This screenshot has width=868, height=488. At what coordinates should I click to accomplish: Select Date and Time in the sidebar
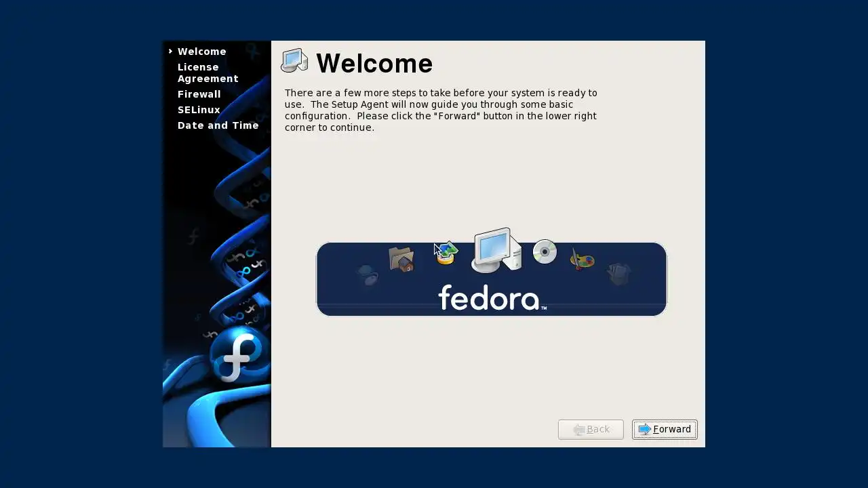218,125
